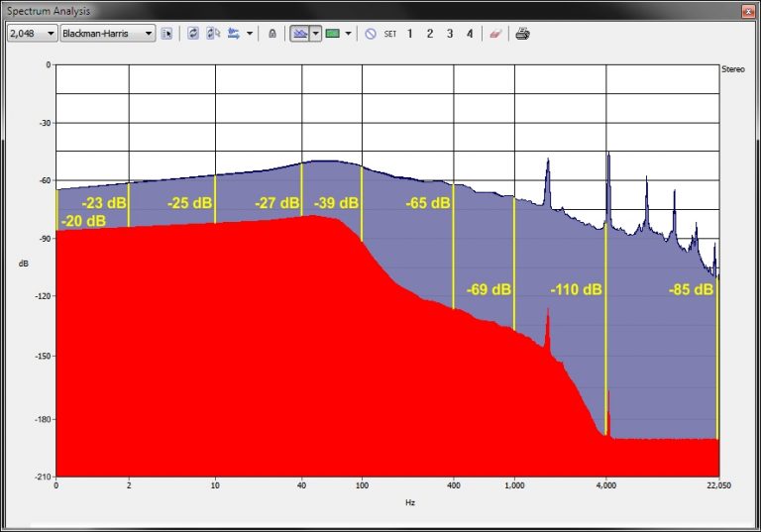Toggle the padlock lock icon
The width and height of the screenshot is (761, 532).
click(x=272, y=34)
